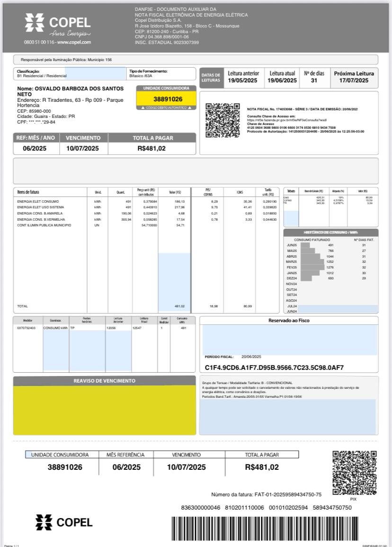Select 38891026 in the bottom payment stub
The height and width of the screenshot is (547, 392).
pyautogui.click(x=65, y=467)
